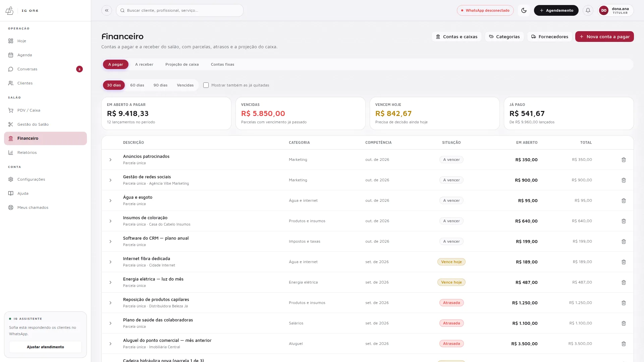Delete the Água e esgoto entry
The image size is (644, 362).
pos(624,201)
